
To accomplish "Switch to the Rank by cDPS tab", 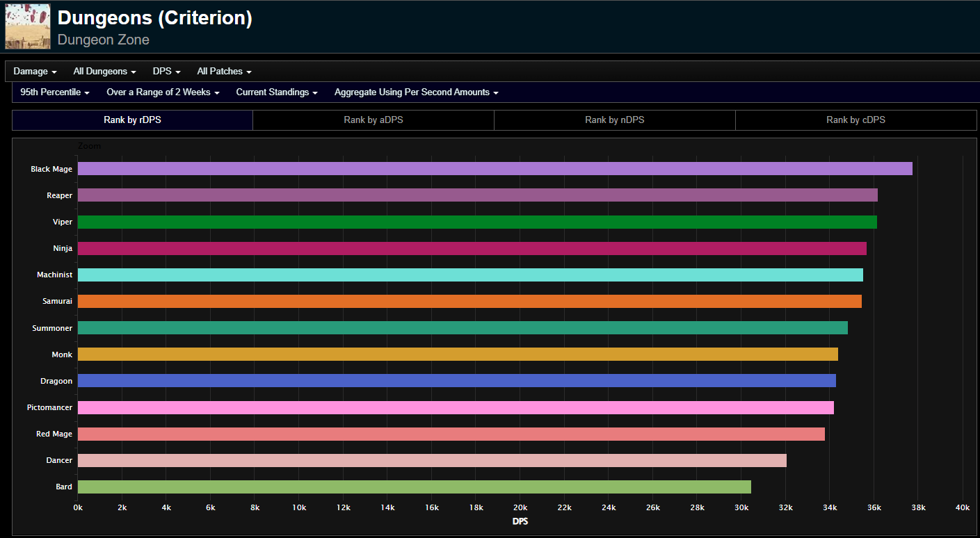I will click(x=856, y=120).
